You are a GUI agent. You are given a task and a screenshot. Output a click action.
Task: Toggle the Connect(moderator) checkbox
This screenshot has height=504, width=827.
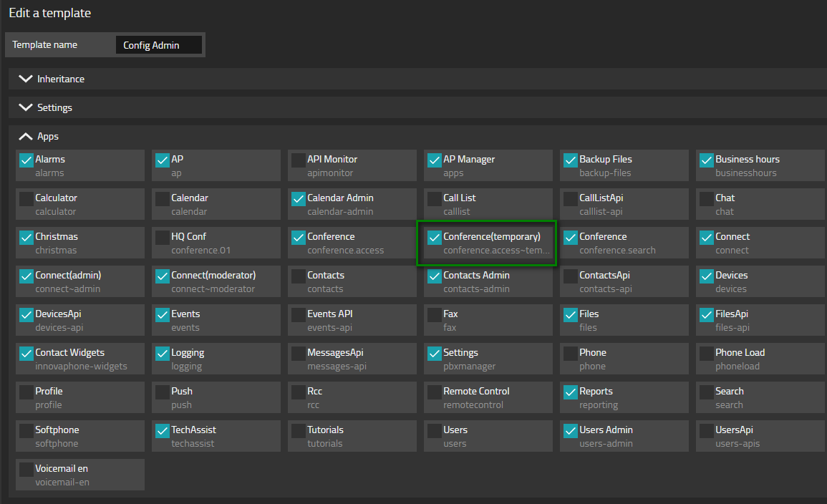pyautogui.click(x=163, y=276)
